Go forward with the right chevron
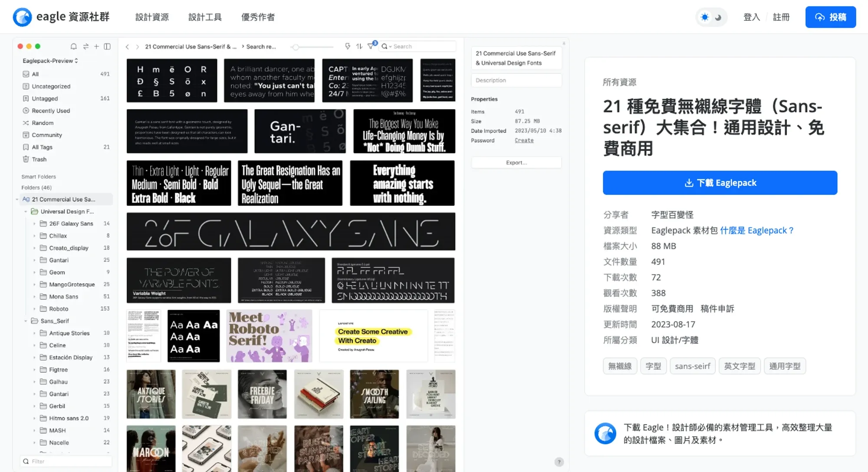 137,47
